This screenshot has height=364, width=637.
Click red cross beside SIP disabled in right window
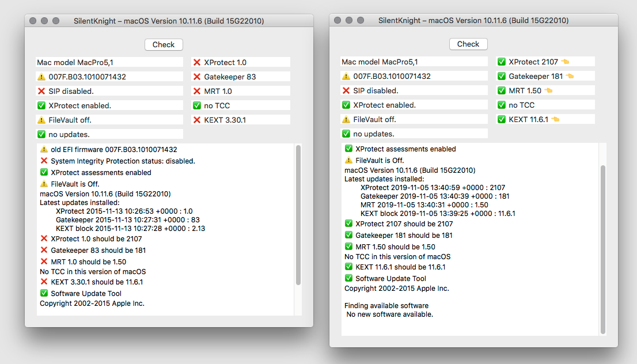346,90
